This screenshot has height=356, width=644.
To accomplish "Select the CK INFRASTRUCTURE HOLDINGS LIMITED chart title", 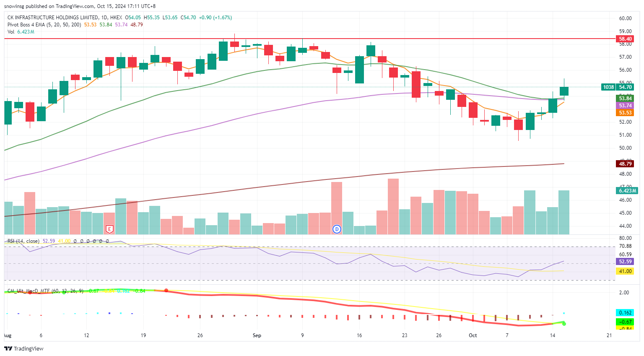I will coord(53,18).
